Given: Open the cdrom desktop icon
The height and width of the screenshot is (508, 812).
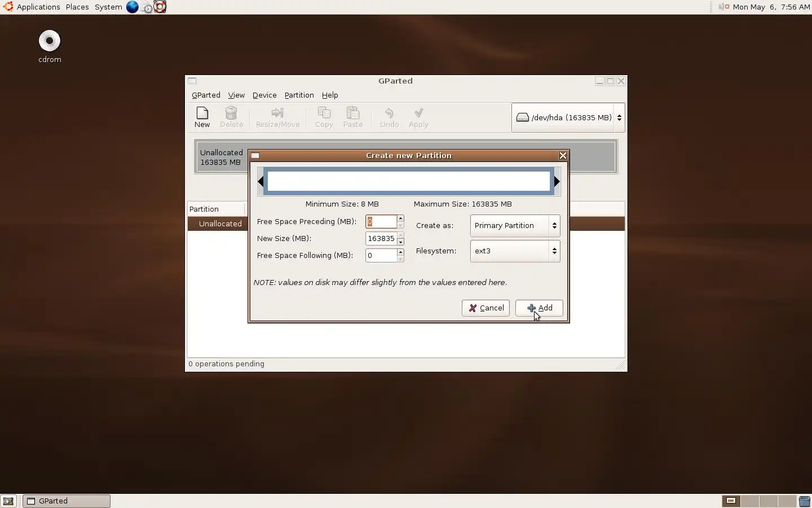Looking at the screenshot, I should click(50, 46).
